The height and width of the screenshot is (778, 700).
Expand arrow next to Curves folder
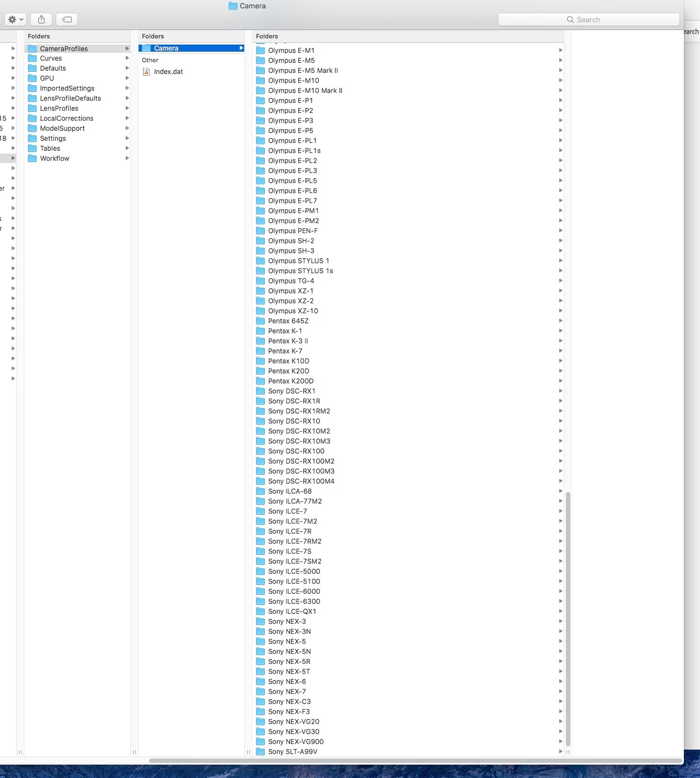pos(127,58)
